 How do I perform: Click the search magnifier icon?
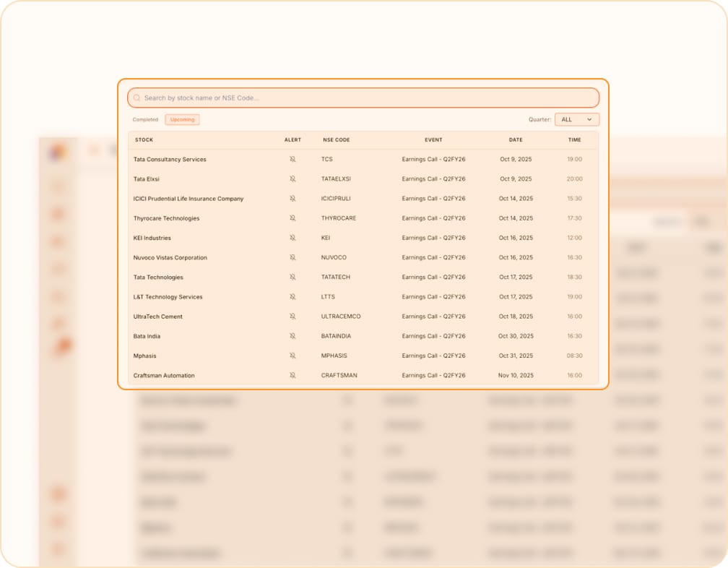tap(136, 98)
